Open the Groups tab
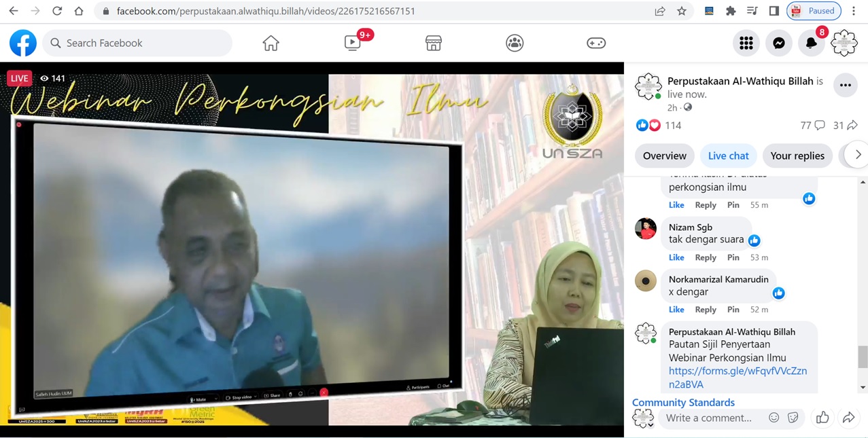The height and width of the screenshot is (438, 868). pyautogui.click(x=515, y=43)
